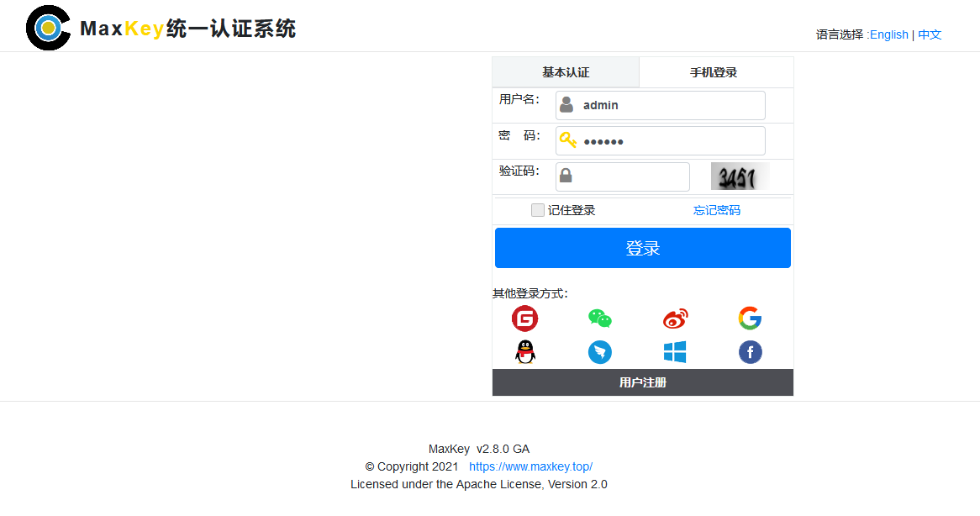Click the 忘记密码 link
Image resolution: width=980 pixels, height=516 pixels.
pos(717,210)
